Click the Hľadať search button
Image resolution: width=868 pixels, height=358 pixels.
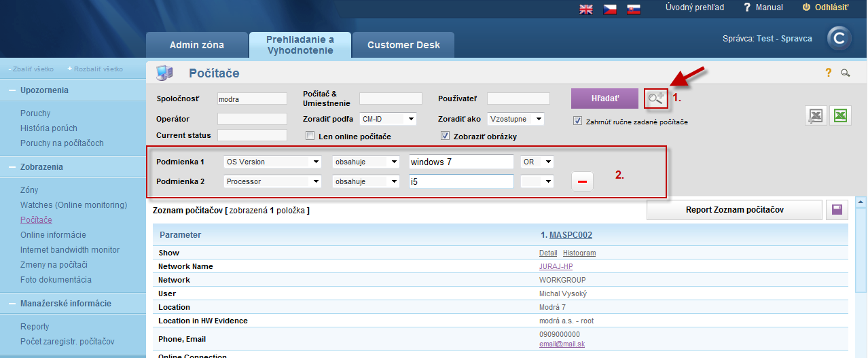click(605, 99)
